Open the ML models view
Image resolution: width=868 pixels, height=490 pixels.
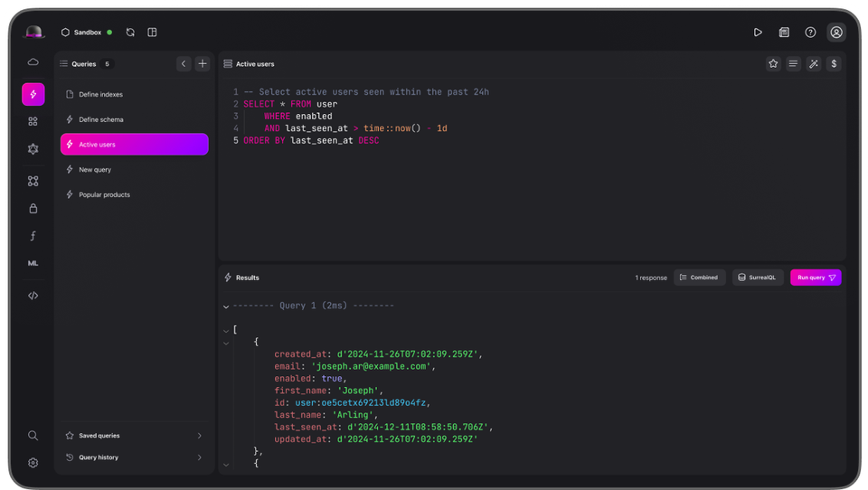click(33, 263)
